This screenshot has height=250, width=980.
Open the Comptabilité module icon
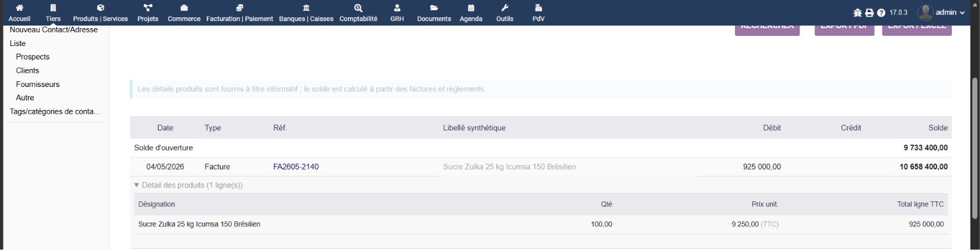(358, 8)
